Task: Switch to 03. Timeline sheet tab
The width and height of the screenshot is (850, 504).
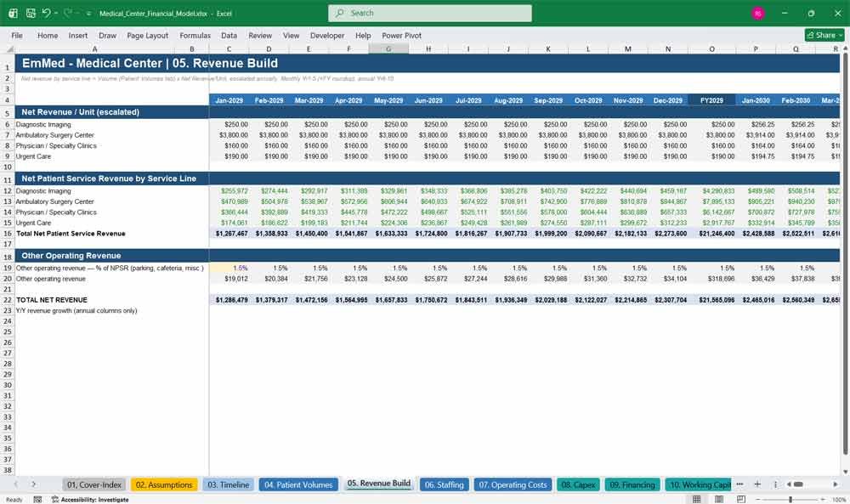Action: [228, 484]
